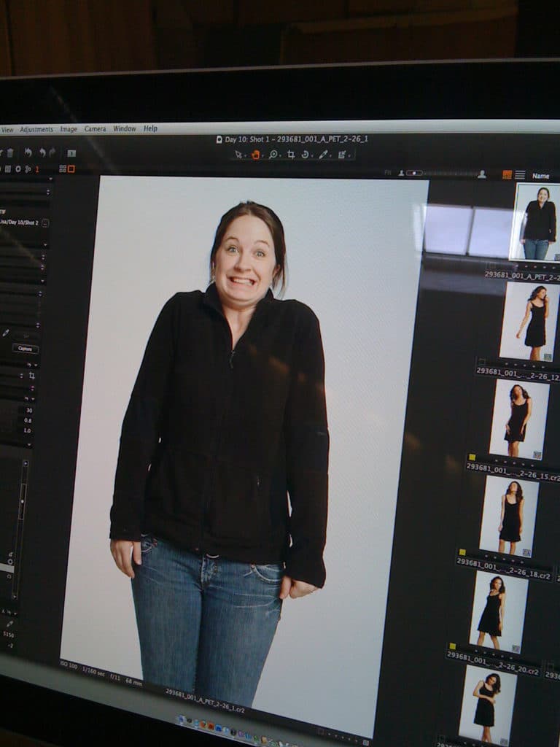The height and width of the screenshot is (747, 560).
Task: Click the apply adjustments tool icon
Action: (x=342, y=155)
